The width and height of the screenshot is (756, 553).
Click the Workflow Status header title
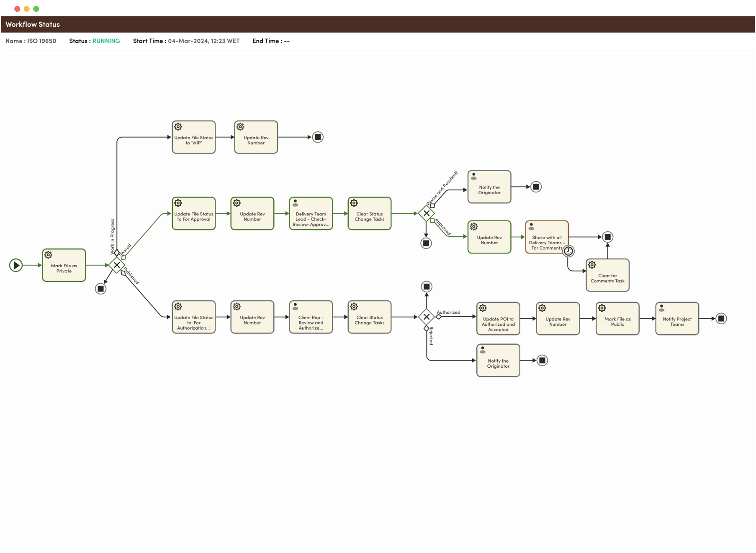click(x=33, y=25)
